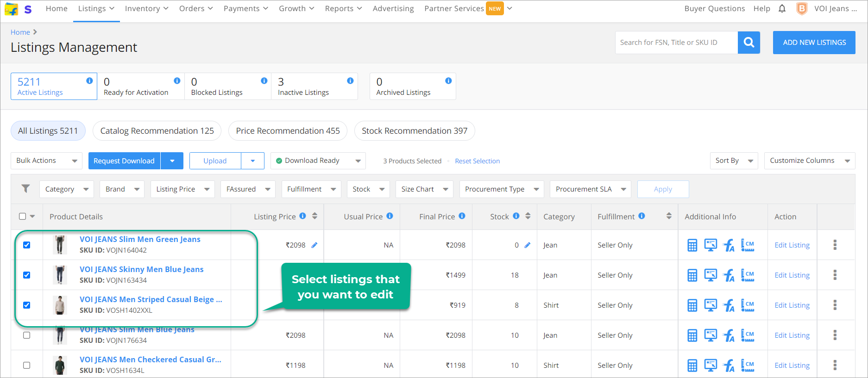Show info for Archived Listings
Screen dimensions: 868x378
(x=448, y=81)
